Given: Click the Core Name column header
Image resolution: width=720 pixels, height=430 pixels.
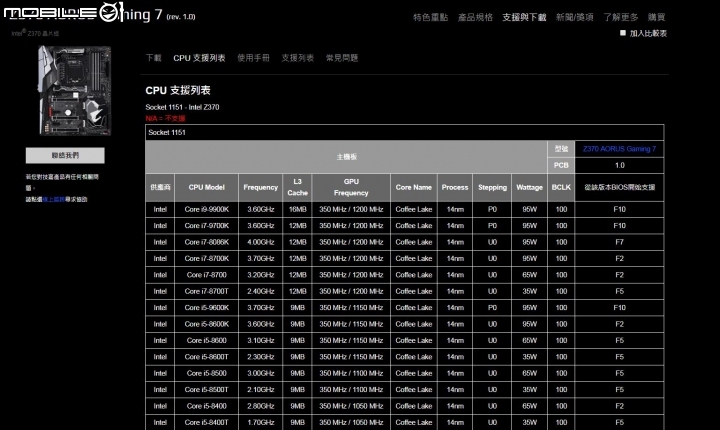Looking at the screenshot, I should [x=414, y=187].
